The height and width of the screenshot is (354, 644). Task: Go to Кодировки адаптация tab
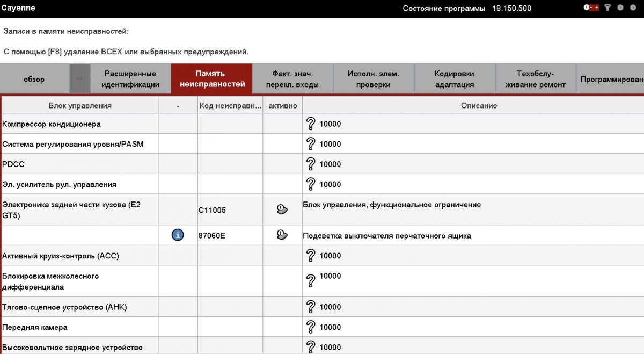[454, 79]
